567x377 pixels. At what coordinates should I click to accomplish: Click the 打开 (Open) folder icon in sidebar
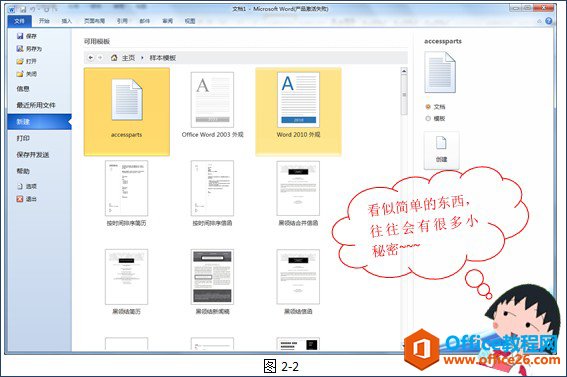pyautogui.click(x=20, y=61)
